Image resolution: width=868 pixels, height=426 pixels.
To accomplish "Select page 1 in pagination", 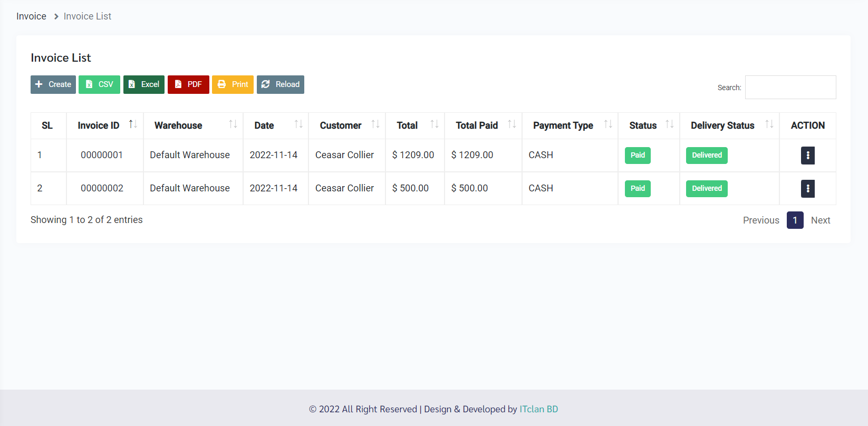I will (x=795, y=220).
